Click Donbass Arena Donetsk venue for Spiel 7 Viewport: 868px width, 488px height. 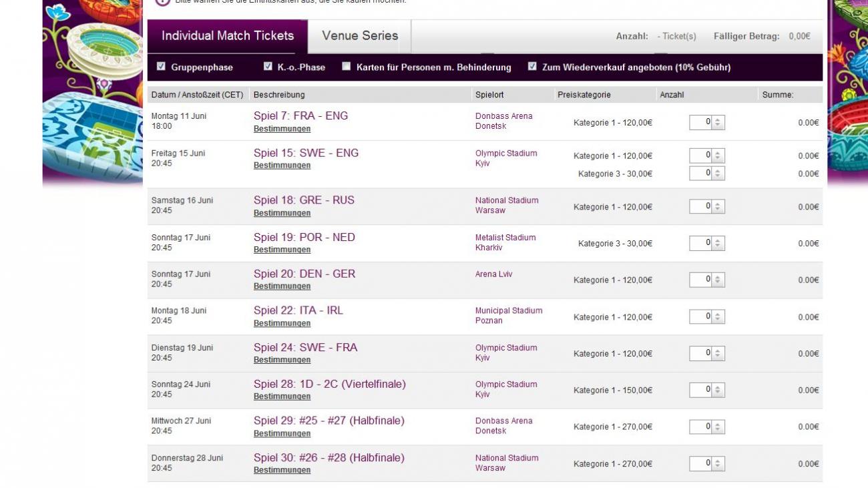503,121
